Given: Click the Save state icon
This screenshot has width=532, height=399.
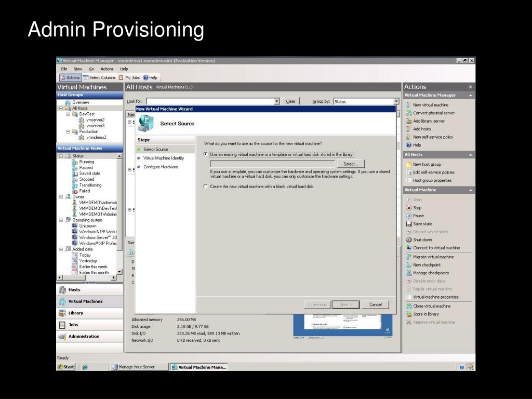Looking at the screenshot, I should point(409,224).
